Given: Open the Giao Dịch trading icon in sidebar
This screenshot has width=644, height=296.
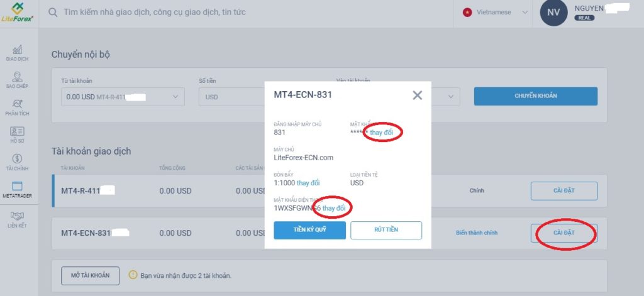Looking at the screenshot, I should point(17,50).
